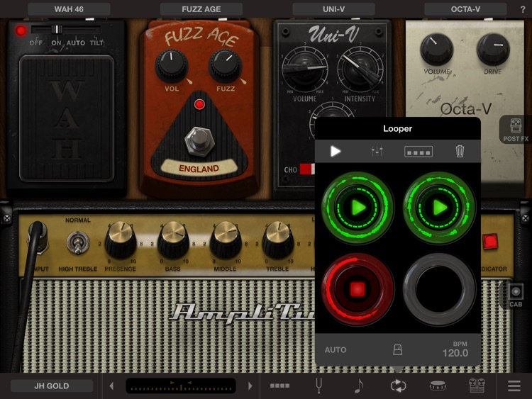The height and width of the screenshot is (399, 532).
Task: Go to next preset arrow
Action: (x=250, y=386)
